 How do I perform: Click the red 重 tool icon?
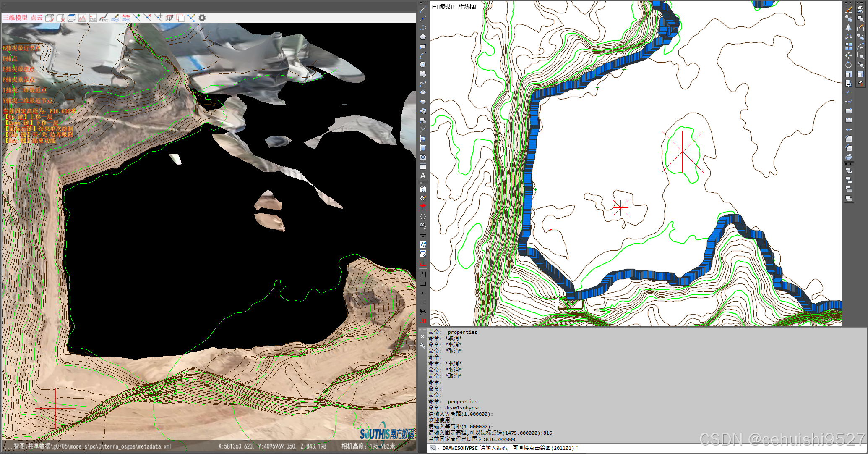point(423,207)
